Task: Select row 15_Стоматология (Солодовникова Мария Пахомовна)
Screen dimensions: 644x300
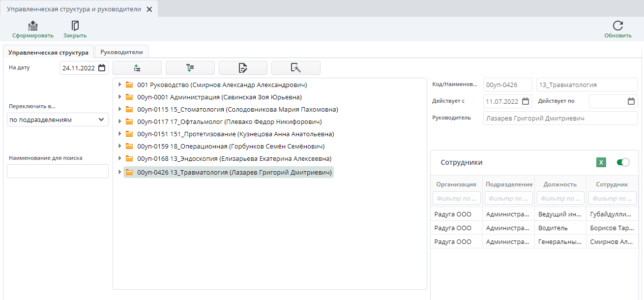Action: [x=238, y=109]
